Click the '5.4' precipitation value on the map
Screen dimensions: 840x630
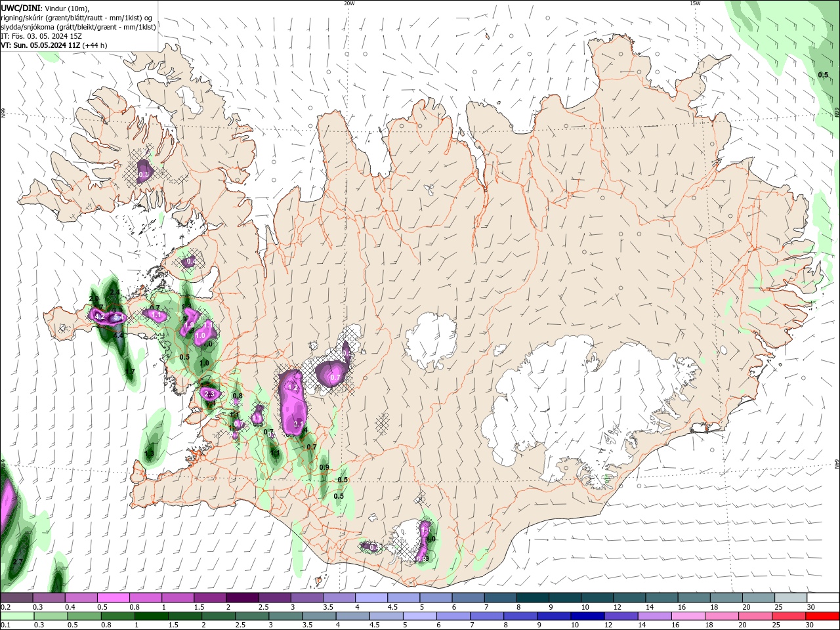[x=119, y=318]
